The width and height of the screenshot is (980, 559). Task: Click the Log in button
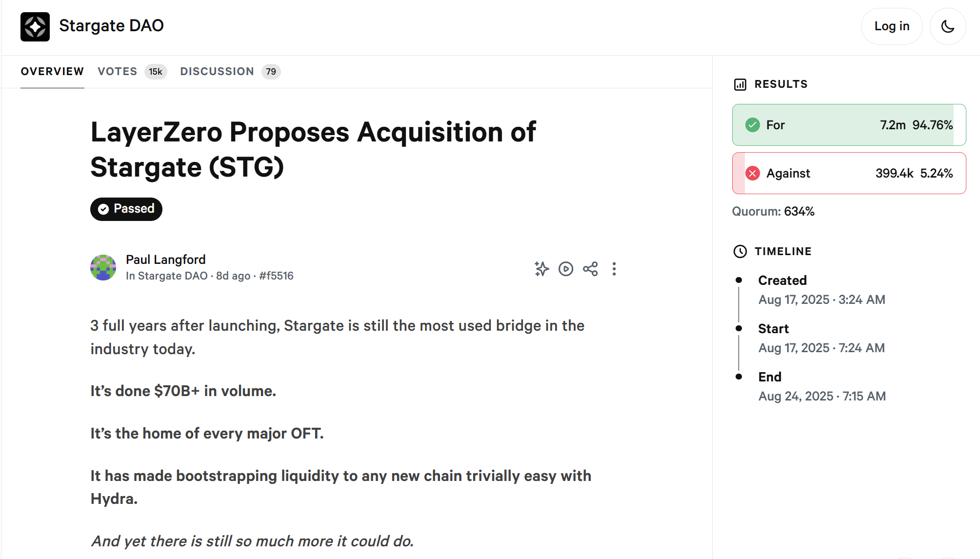coord(891,26)
